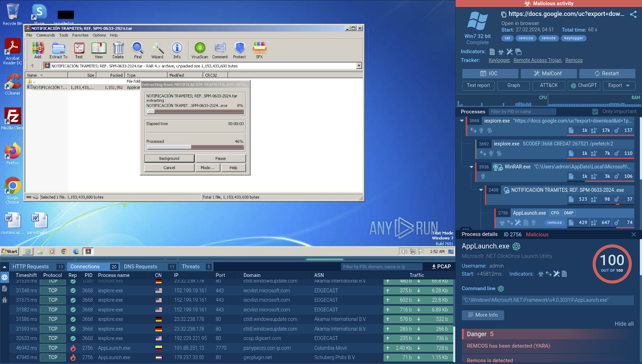The width and height of the screenshot is (642, 364).
Task: Click the Processed progress bar
Action: 195,147
